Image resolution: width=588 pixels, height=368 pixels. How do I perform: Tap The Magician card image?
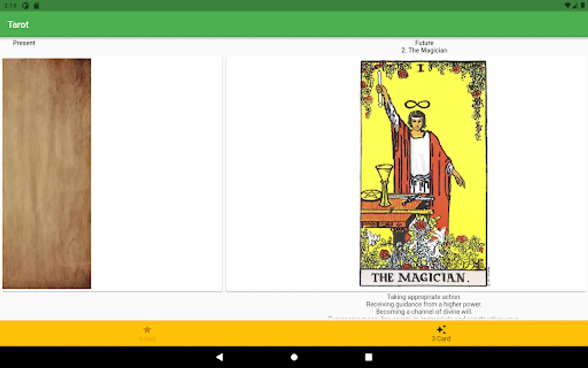(423, 173)
